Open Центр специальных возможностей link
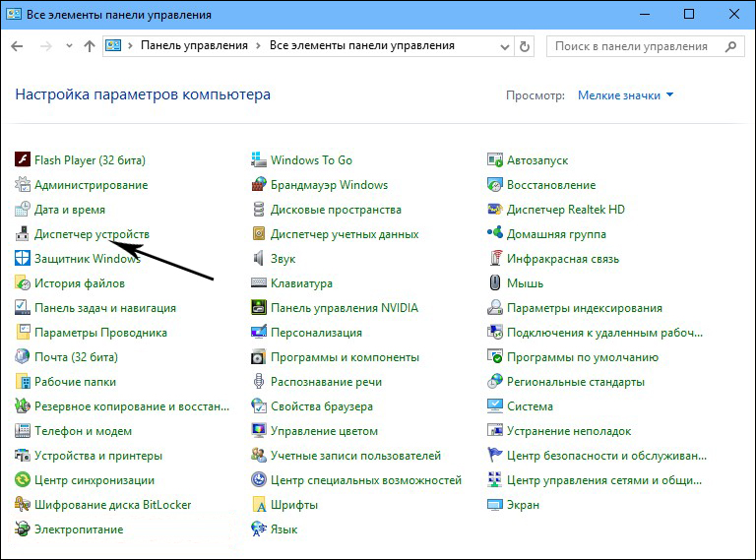 pyautogui.click(x=366, y=480)
